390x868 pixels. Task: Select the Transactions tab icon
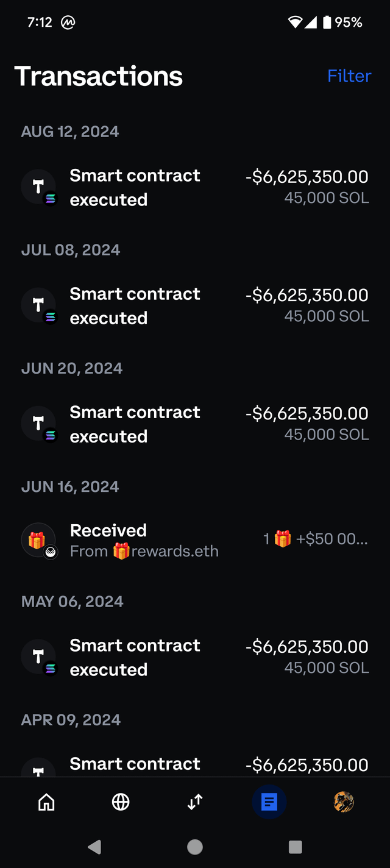tap(269, 802)
